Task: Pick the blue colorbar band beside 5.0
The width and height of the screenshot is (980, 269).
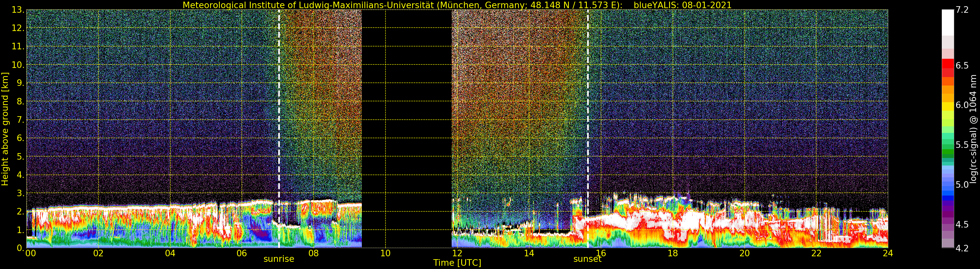Action: [x=948, y=184]
